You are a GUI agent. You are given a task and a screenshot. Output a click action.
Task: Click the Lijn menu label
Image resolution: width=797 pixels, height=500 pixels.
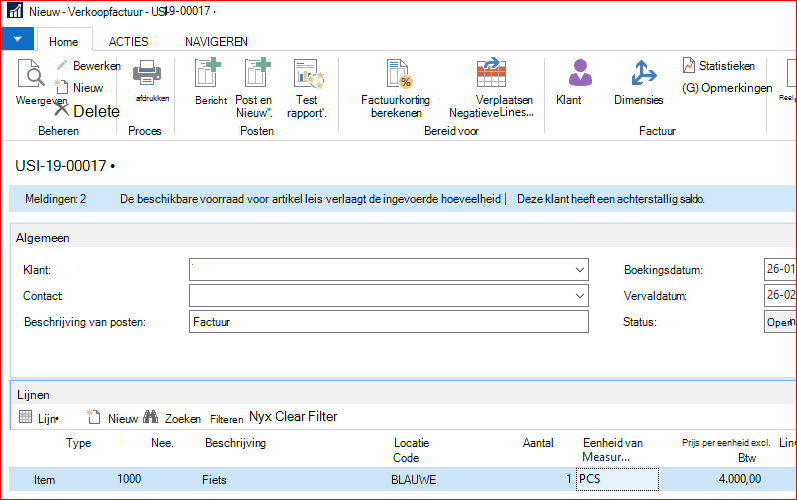(48, 419)
